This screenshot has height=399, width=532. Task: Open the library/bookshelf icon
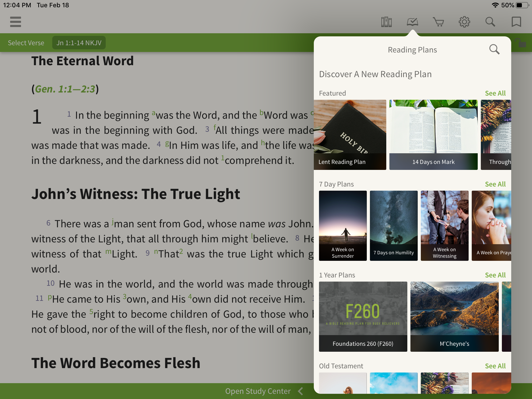[x=386, y=22]
